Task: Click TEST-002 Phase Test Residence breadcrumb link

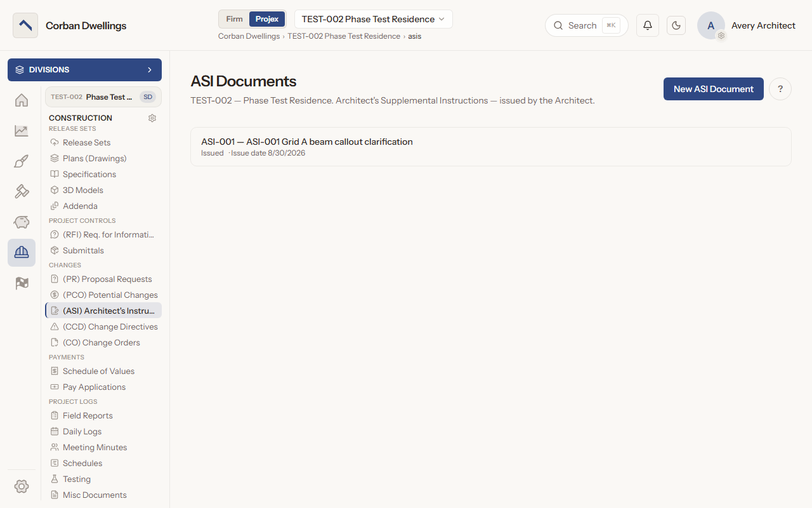Action: [x=344, y=36]
